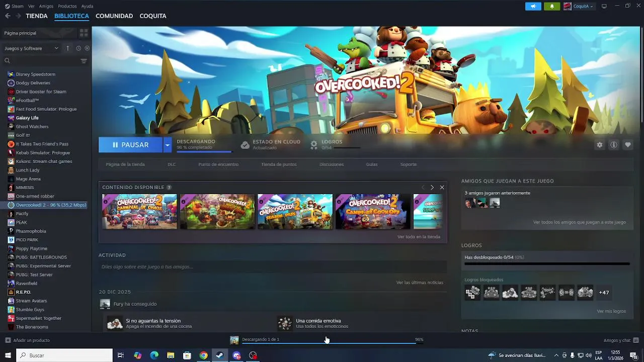Open the Discusiones link
Screen dimensions: 644x362
click(332, 164)
